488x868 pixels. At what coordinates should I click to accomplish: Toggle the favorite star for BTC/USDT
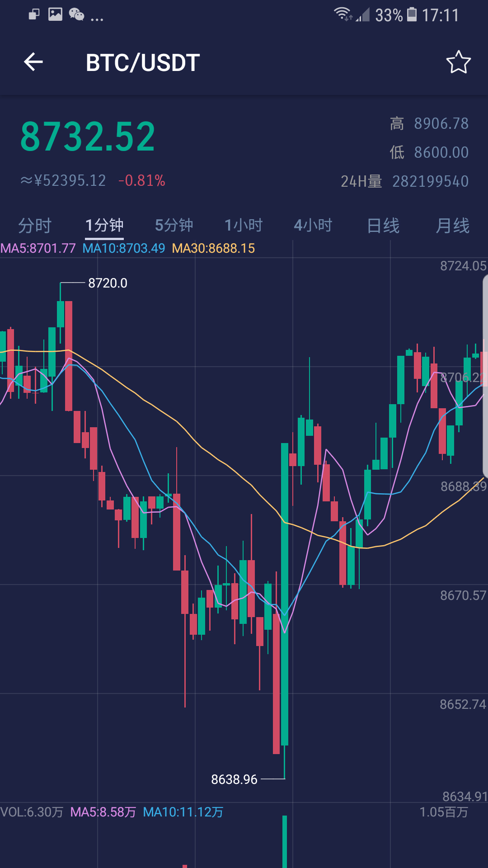point(458,62)
